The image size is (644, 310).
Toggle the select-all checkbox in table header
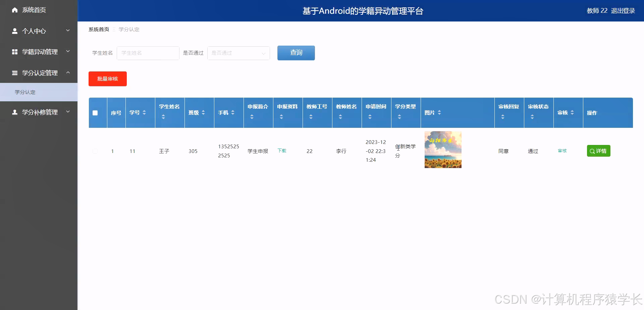(95, 113)
